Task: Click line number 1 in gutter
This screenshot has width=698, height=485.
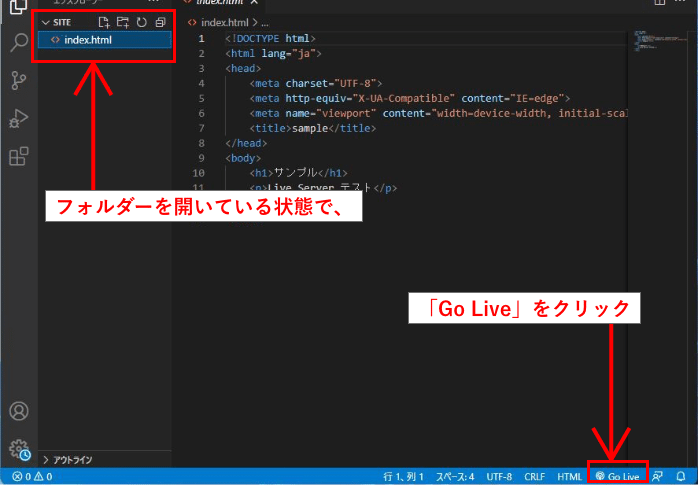Action: click(x=202, y=39)
